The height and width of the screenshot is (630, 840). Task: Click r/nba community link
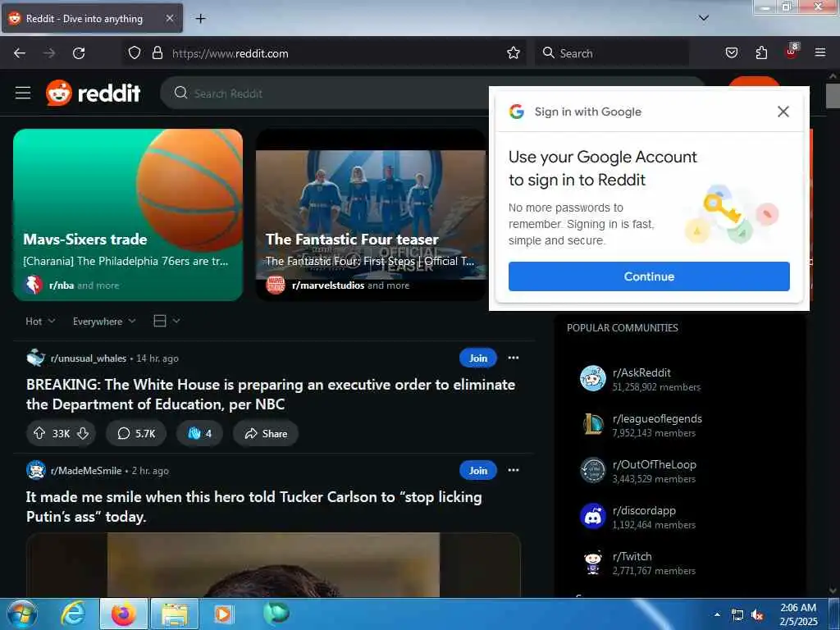(x=62, y=285)
